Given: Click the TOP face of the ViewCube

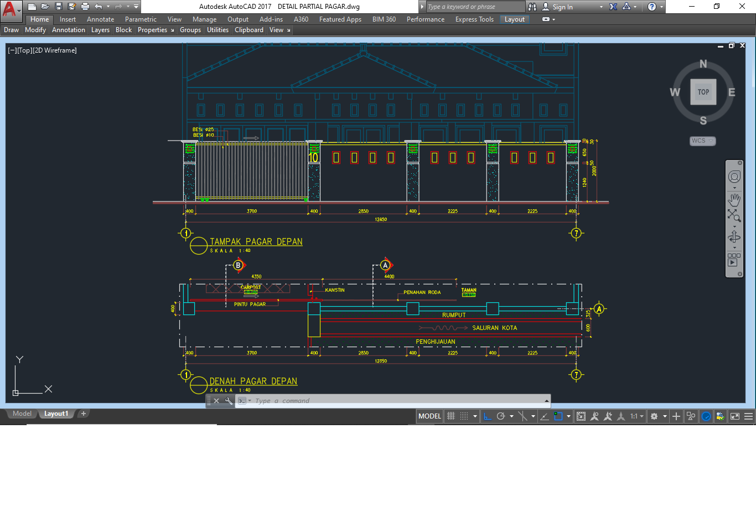Looking at the screenshot, I should tap(703, 91).
